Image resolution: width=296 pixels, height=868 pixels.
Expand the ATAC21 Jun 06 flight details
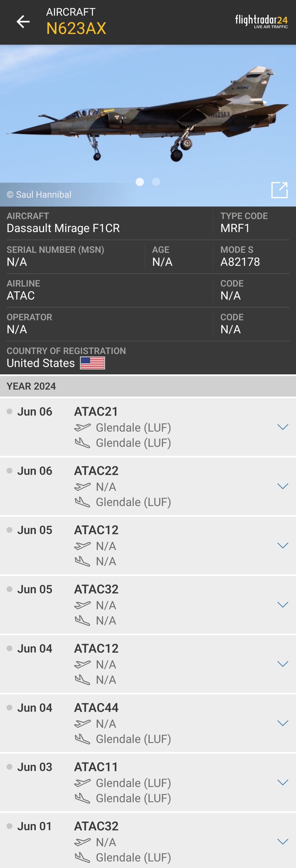click(282, 427)
